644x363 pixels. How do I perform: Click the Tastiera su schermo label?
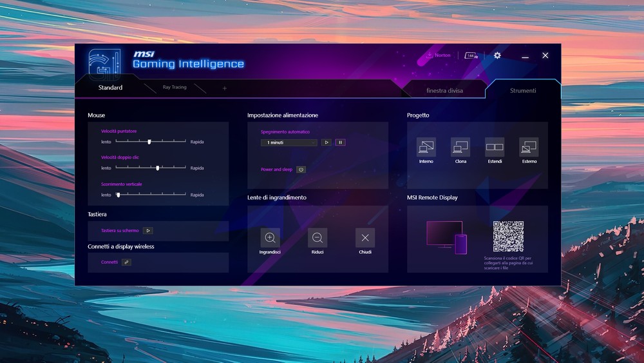120,231
